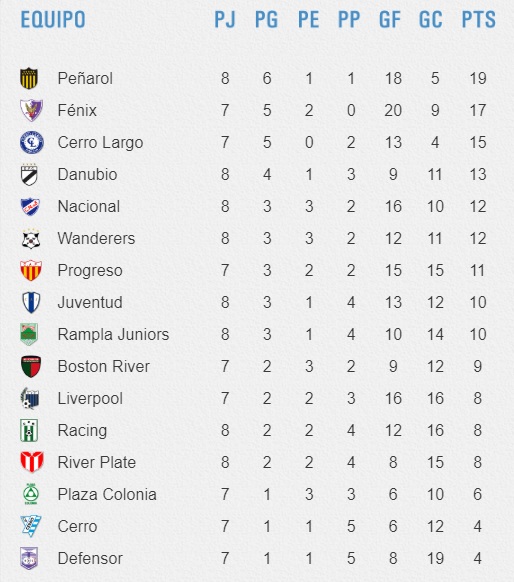Click the EQUIPO column header

click(x=53, y=19)
